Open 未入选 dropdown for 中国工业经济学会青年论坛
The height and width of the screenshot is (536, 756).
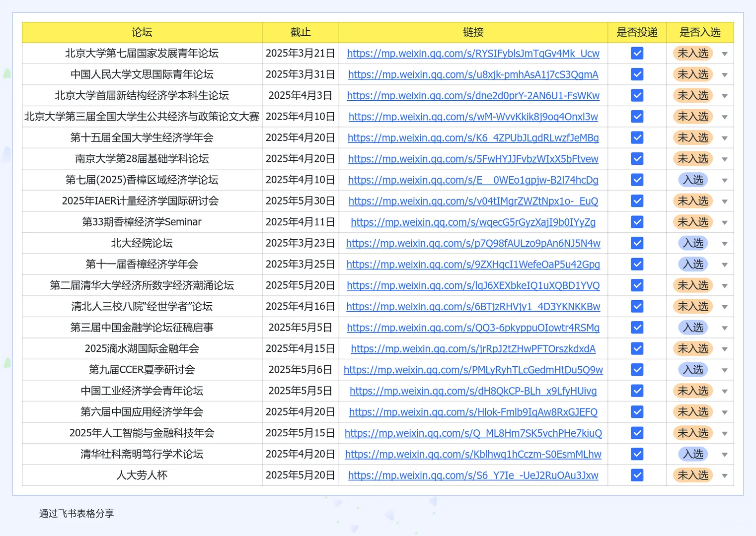(724, 391)
